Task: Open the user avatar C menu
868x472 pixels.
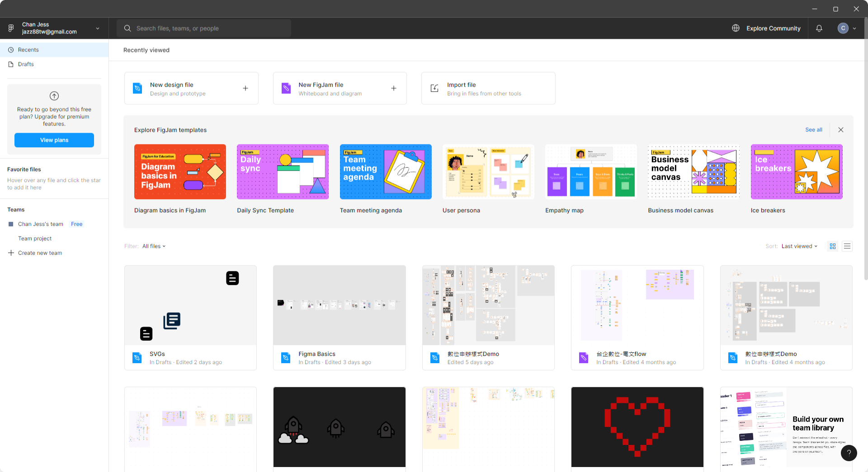Action: pos(843,28)
